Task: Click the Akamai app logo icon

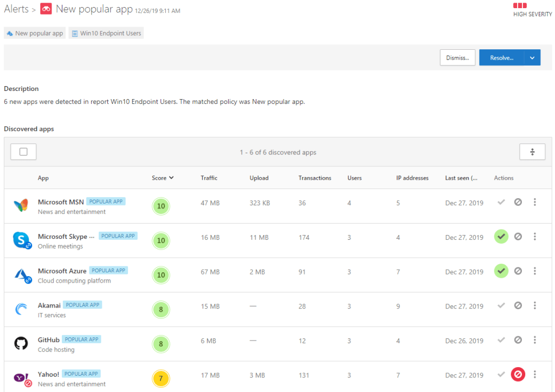Action: [x=21, y=309]
